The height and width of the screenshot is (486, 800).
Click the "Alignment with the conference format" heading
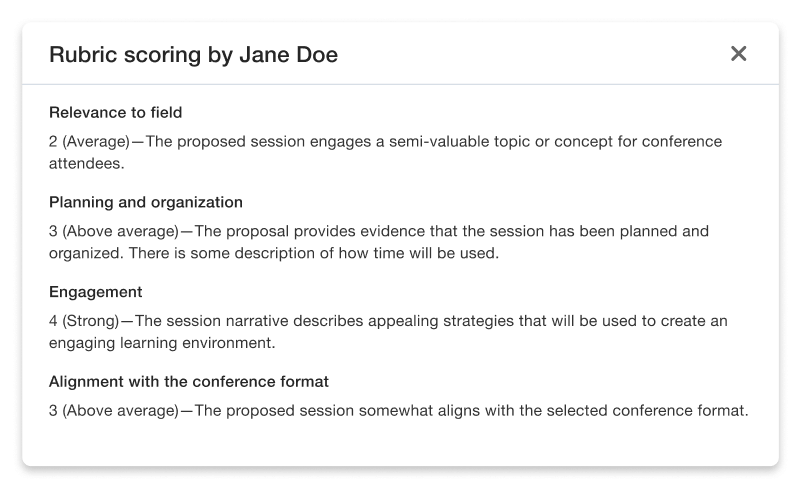[x=188, y=382]
